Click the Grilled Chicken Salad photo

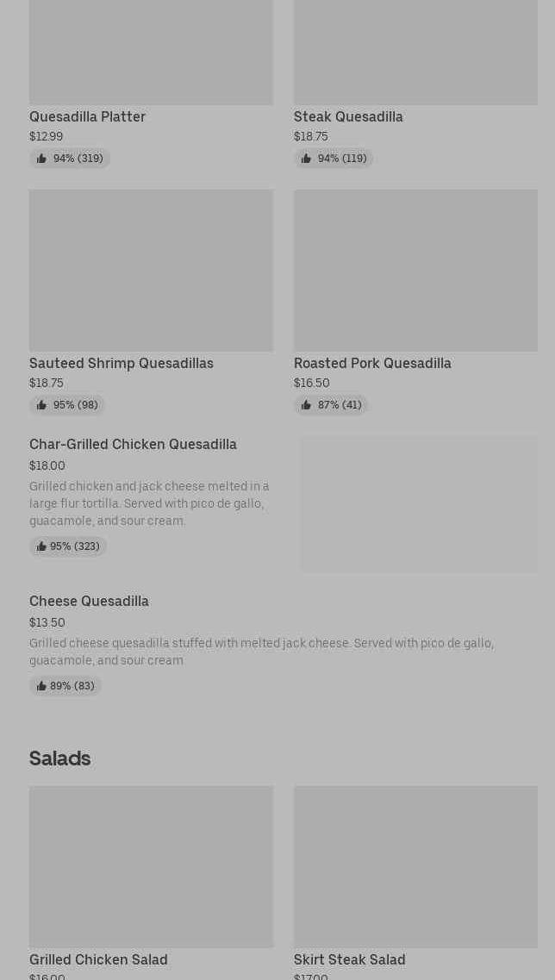(x=151, y=866)
